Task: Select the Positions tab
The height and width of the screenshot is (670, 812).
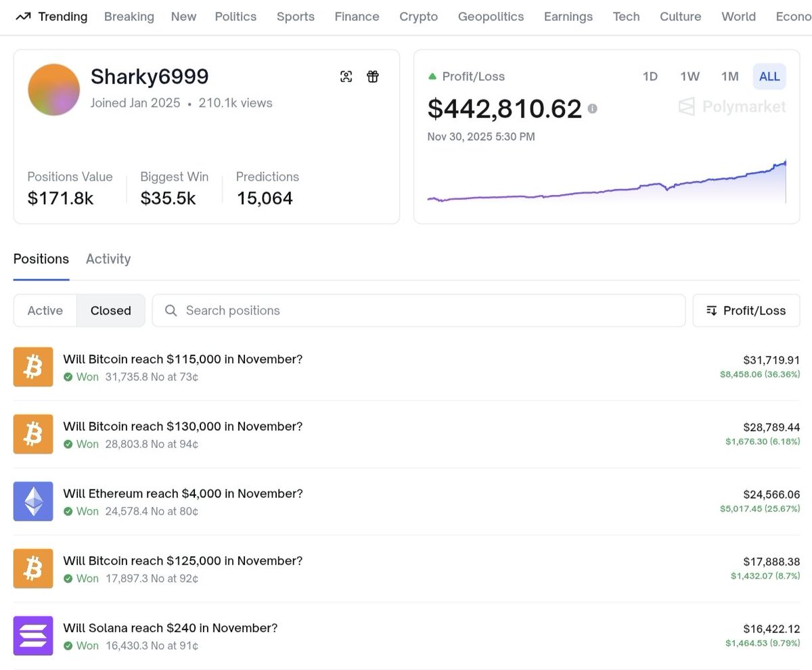Action: 41,259
